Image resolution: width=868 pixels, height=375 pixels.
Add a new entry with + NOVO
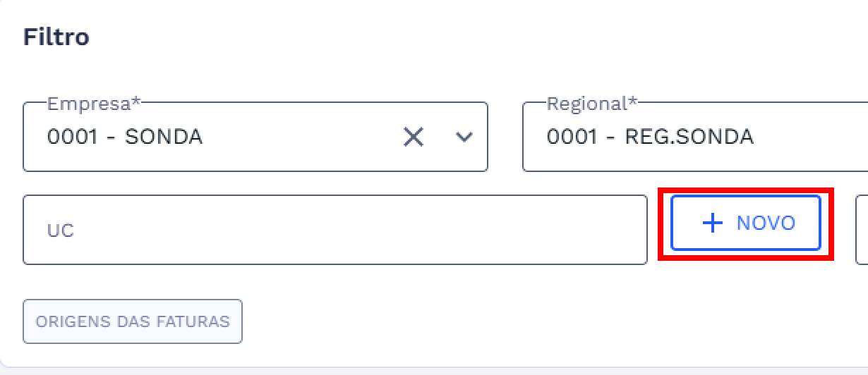(x=746, y=223)
